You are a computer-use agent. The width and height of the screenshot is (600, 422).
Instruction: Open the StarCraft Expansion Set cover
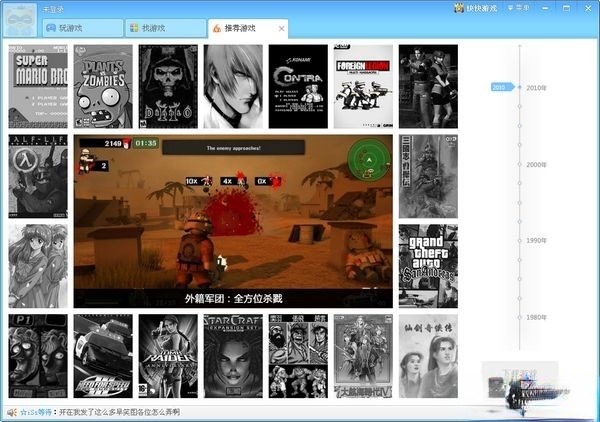(x=233, y=356)
